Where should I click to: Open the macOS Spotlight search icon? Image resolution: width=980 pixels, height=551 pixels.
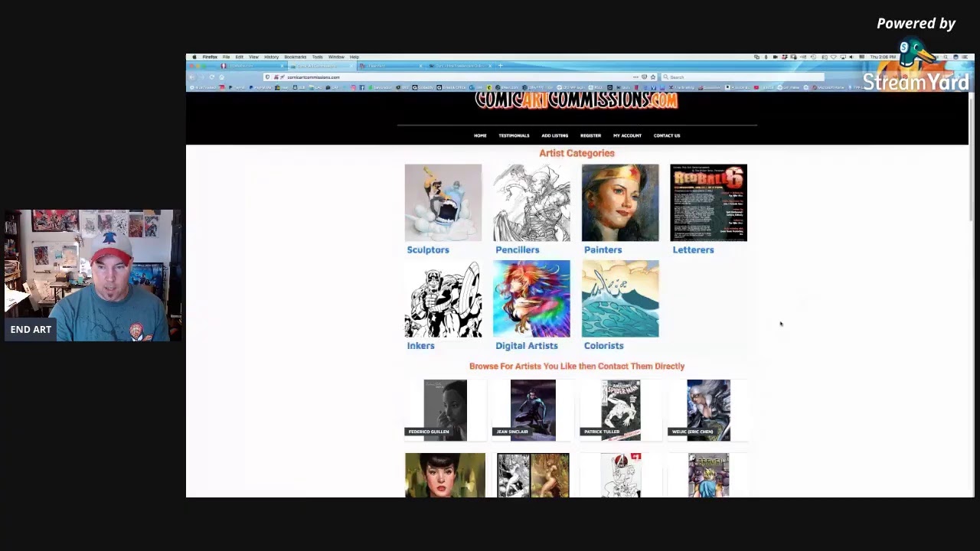(x=946, y=57)
